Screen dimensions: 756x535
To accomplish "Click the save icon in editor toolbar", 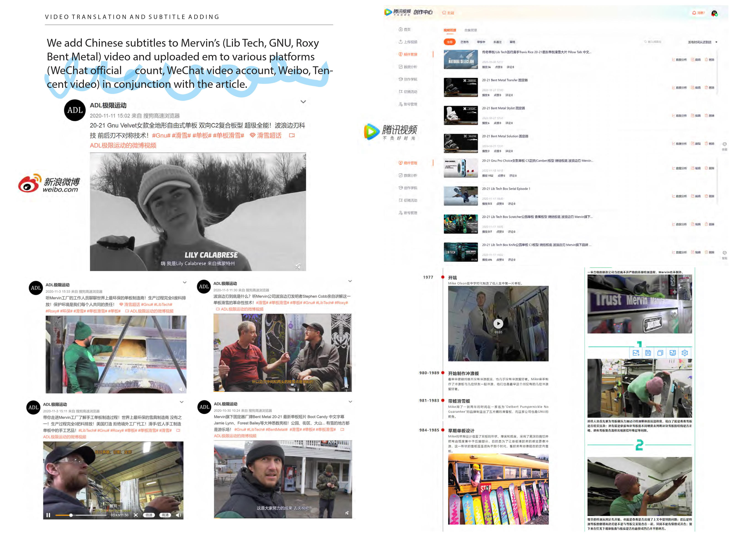I will pos(648,353).
